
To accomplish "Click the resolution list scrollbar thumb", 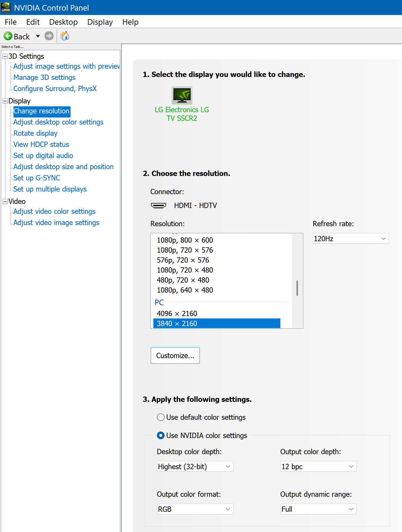I will click(297, 288).
